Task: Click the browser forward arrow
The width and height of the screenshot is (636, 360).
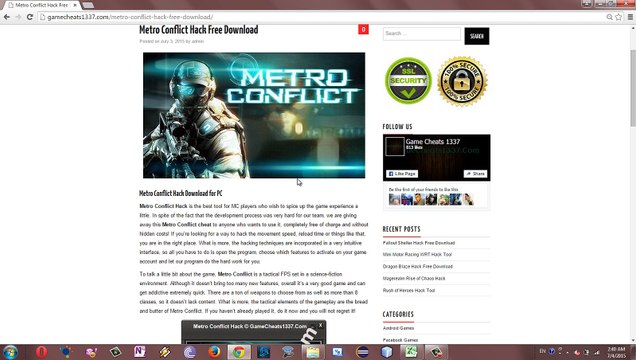Action: pyautogui.click(x=18, y=17)
